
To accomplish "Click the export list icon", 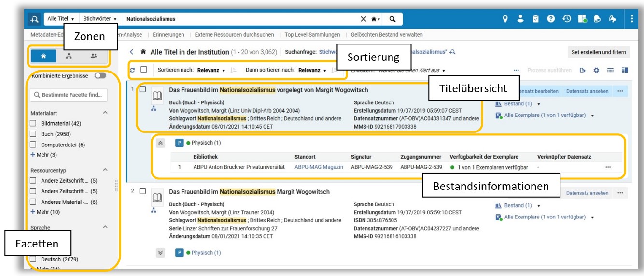I will pos(583,70).
